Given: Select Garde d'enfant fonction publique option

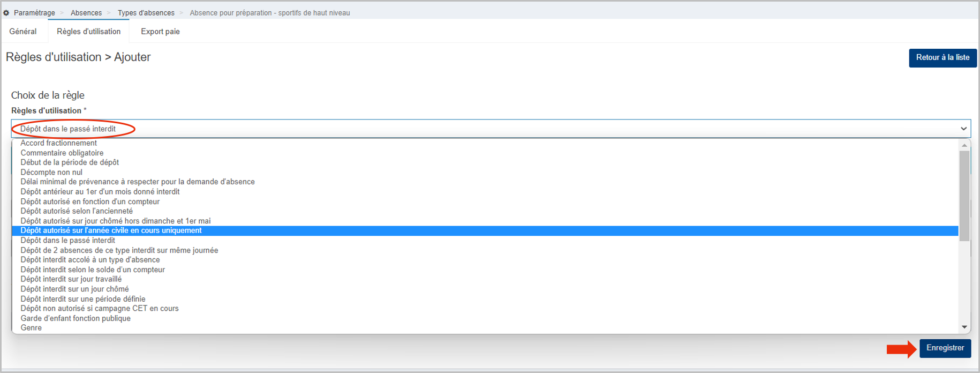Looking at the screenshot, I should click(485, 318).
